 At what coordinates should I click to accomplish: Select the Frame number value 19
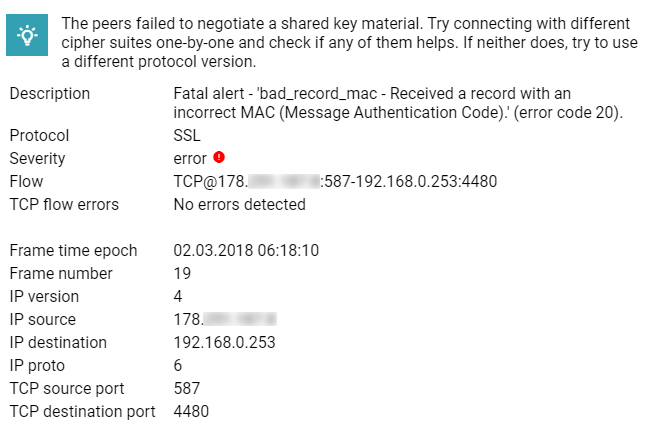point(182,274)
